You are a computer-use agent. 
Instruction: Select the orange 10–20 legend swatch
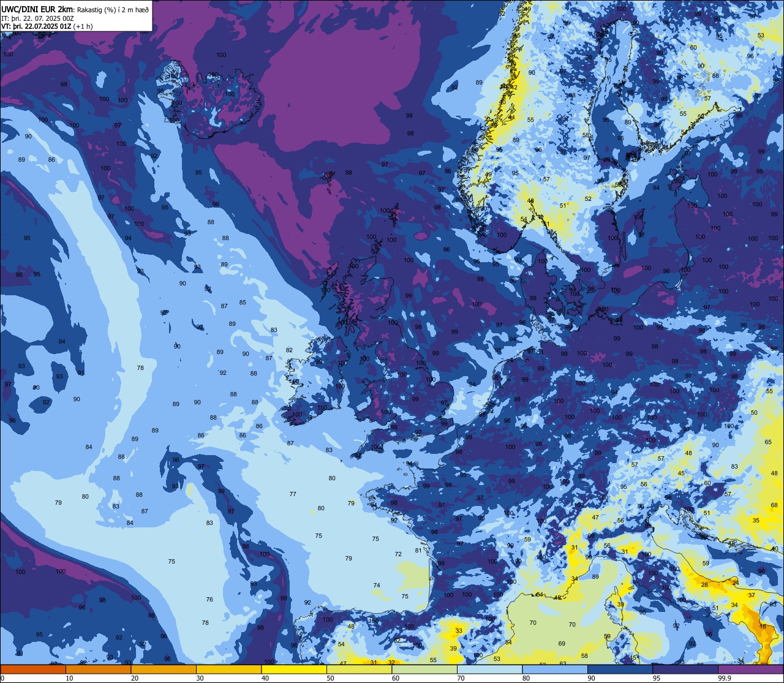point(98,670)
